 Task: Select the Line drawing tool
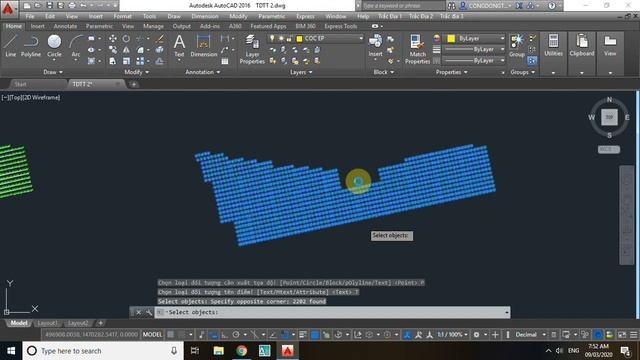(x=11, y=45)
